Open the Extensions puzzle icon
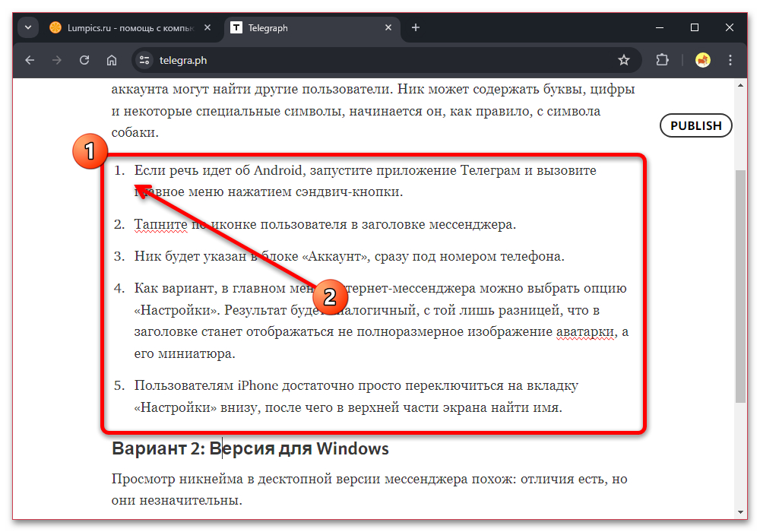This screenshot has width=760, height=532. click(662, 60)
